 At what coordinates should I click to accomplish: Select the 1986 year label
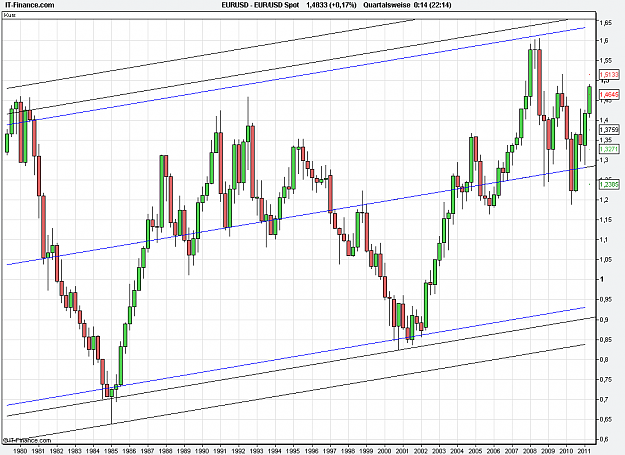[130, 451]
